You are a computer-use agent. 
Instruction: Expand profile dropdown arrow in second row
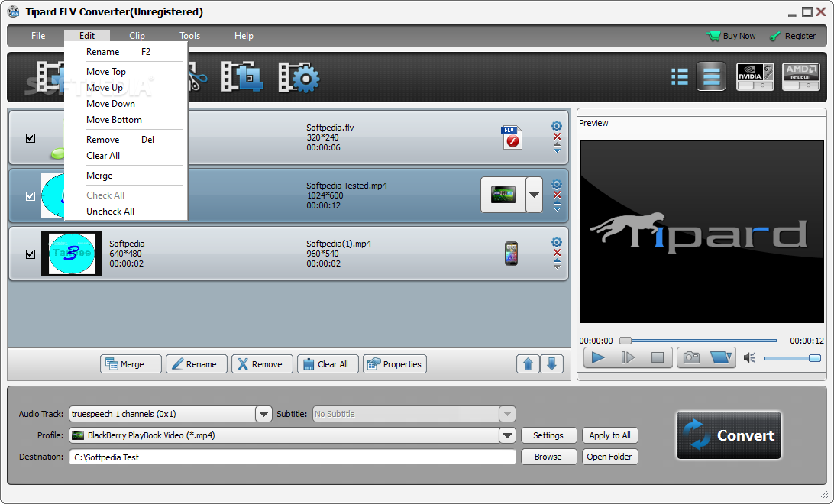(534, 195)
